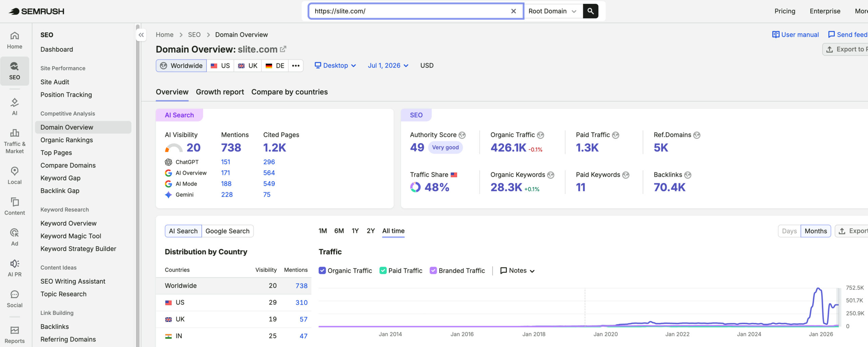Select UK database button
The height and width of the screenshot is (347, 868).
pyautogui.click(x=248, y=66)
